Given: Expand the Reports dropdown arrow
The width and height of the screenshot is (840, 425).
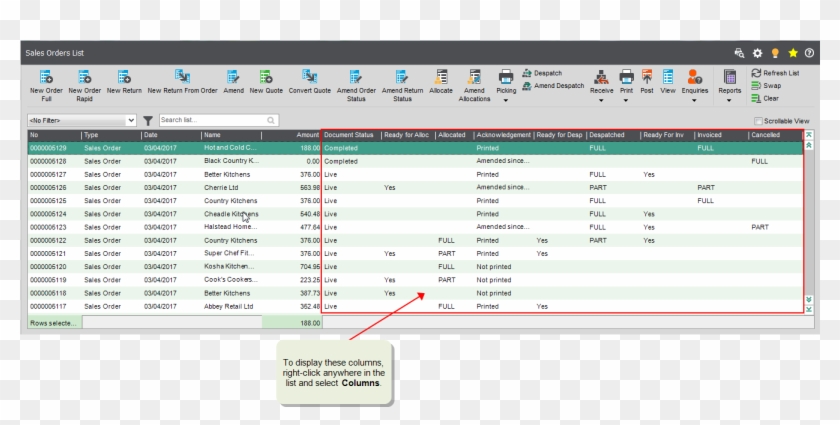Looking at the screenshot, I should tap(729, 100).
